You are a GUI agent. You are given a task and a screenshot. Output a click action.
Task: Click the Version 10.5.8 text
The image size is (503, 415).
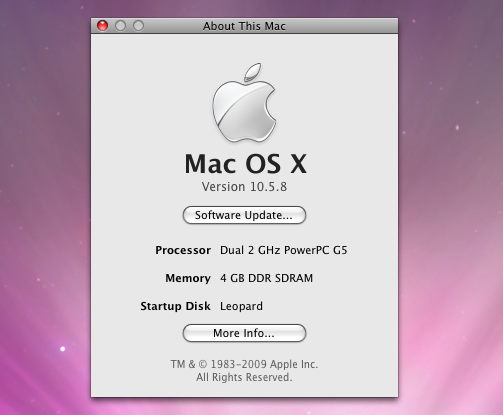[x=244, y=187]
